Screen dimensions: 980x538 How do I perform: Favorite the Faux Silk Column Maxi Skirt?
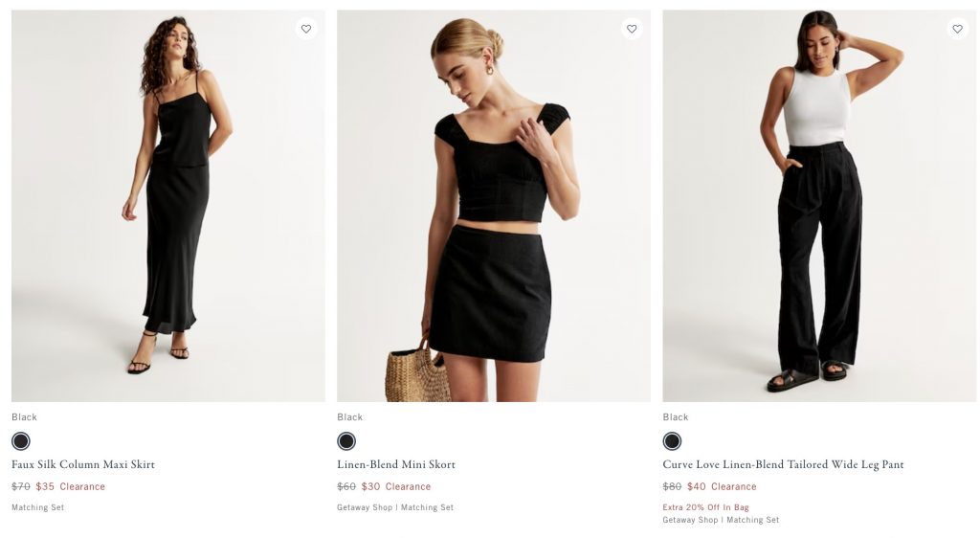point(306,29)
